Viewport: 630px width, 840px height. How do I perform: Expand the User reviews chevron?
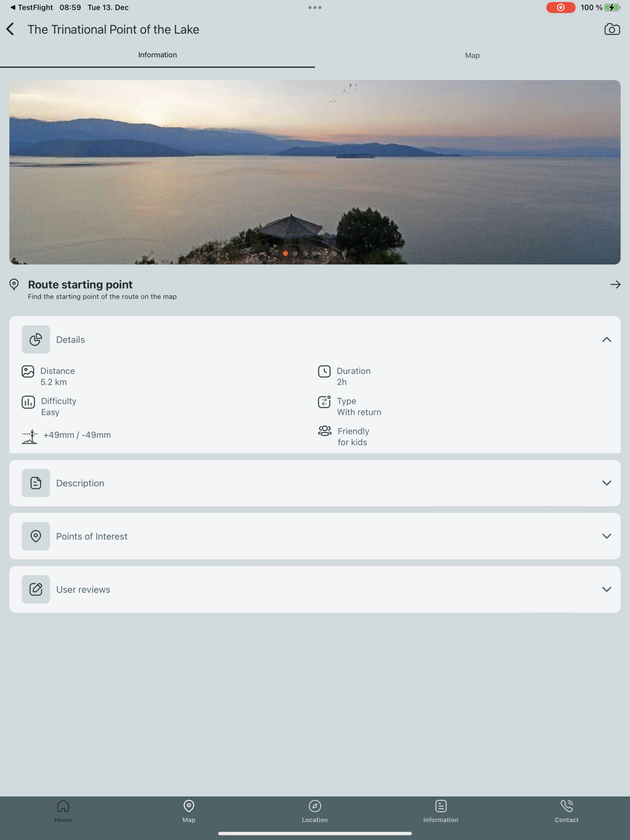click(607, 589)
